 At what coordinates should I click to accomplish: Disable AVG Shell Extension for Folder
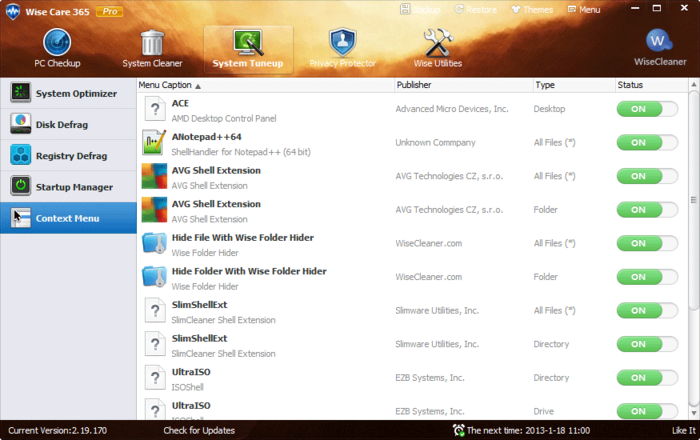(x=647, y=209)
